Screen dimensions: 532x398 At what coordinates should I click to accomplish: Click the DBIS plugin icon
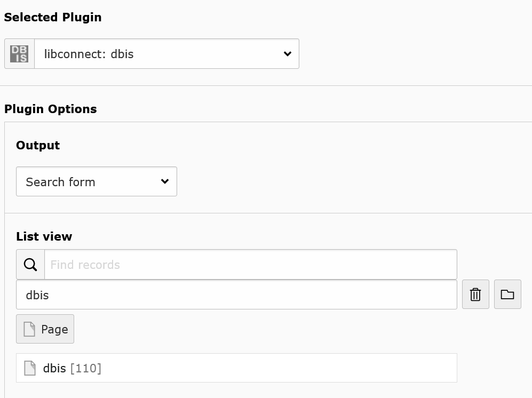click(x=19, y=54)
